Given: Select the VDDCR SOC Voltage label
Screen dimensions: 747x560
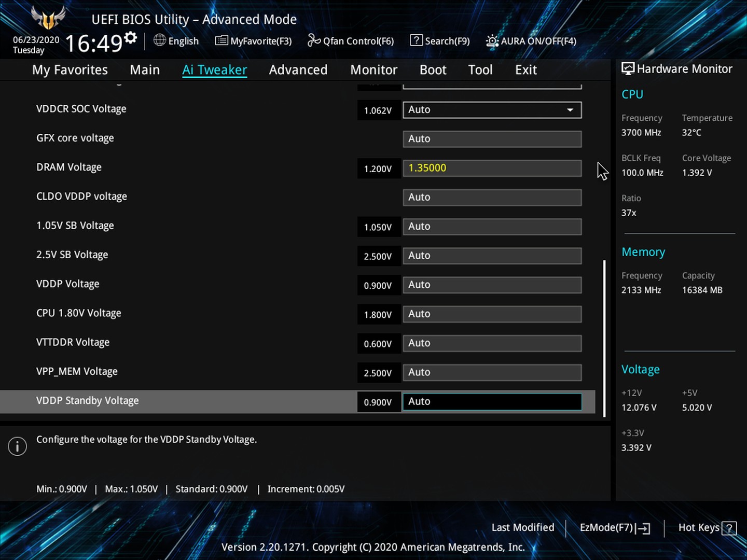Looking at the screenshot, I should (81, 109).
